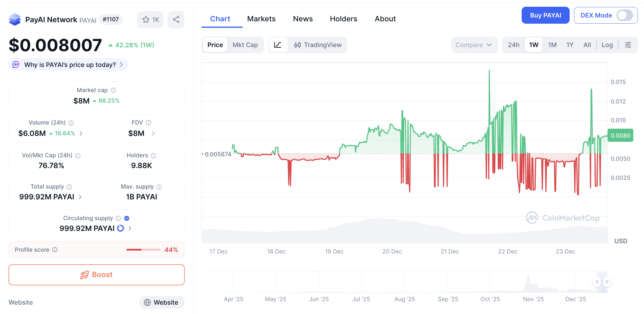Screen dimensions: 644x314
Task: Select the line chart icon
Action: [278, 45]
